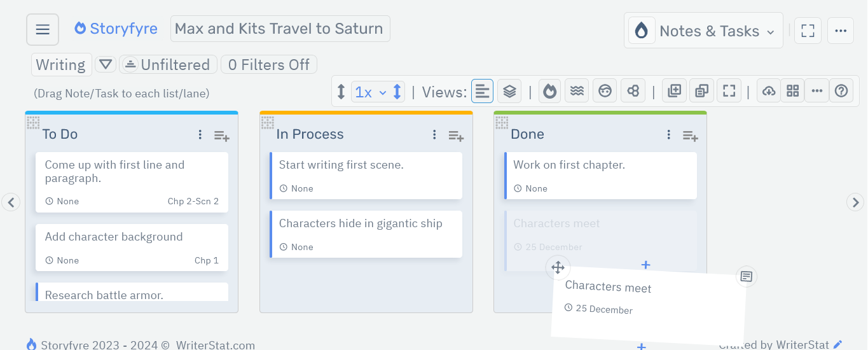
Task: Click the Writing board label
Action: click(60, 65)
